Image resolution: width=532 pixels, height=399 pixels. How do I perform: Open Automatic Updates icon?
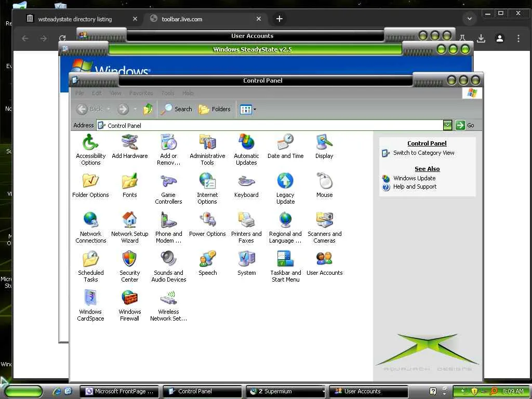coord(246,149)
